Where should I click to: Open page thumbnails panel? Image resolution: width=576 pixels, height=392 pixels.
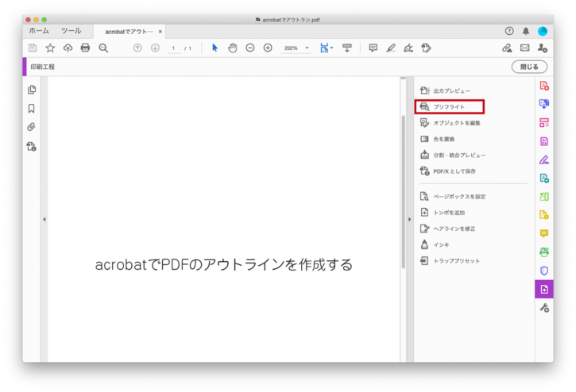[32, 90]
